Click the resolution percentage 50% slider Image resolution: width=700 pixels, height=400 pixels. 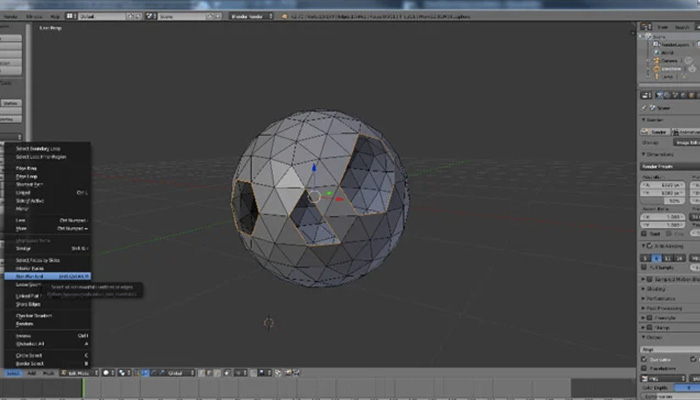click(662, 201)
